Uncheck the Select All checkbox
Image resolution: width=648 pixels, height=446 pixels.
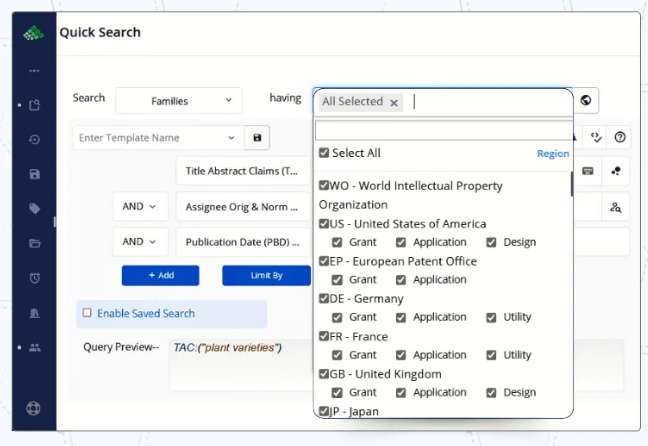point(324,153)
